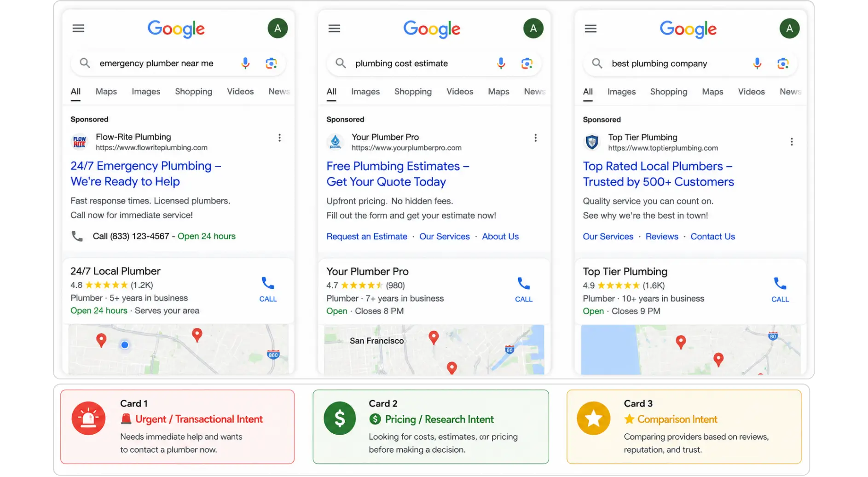This screenshot has height=477, width=868.
Task: Follow the Request an Estimate sitelink
Action: pos(367,236)
